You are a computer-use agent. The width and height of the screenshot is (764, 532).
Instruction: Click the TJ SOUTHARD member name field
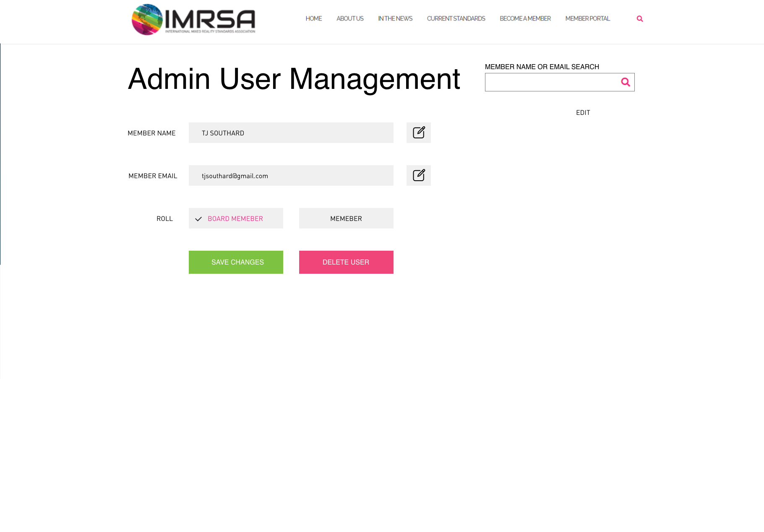[291, 133]
